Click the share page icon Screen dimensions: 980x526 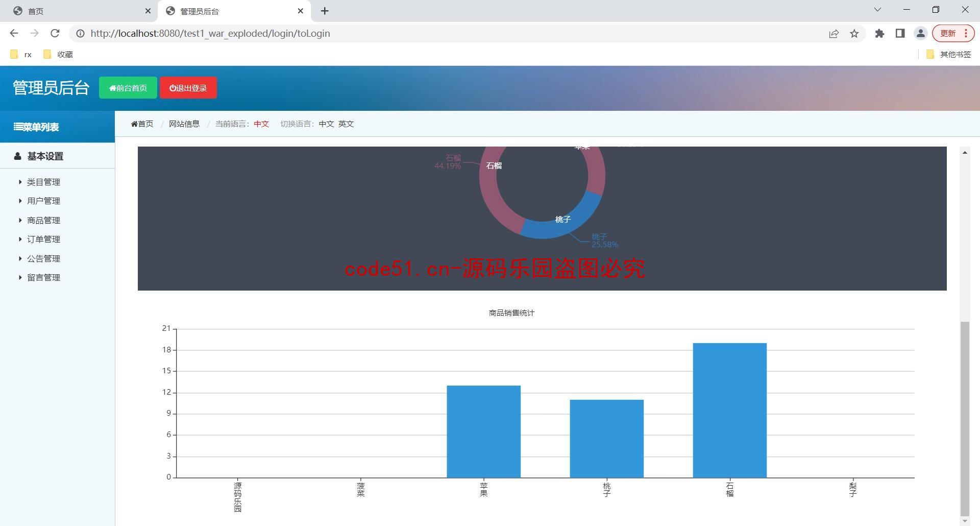coord(834,34)
